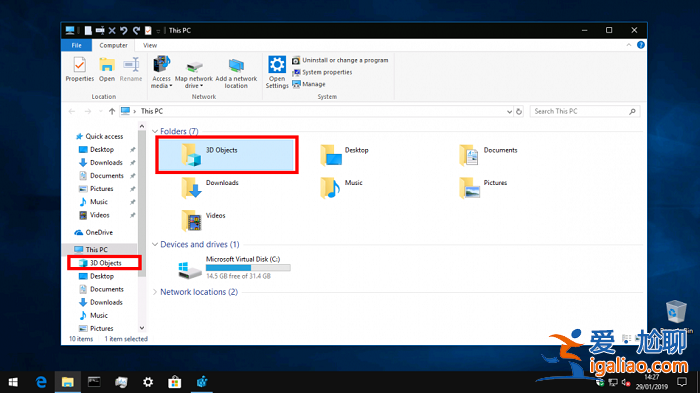Screen dimensions: 700x393
Task: Click the Rename ribbon button
Action: [x=131, y=69]
